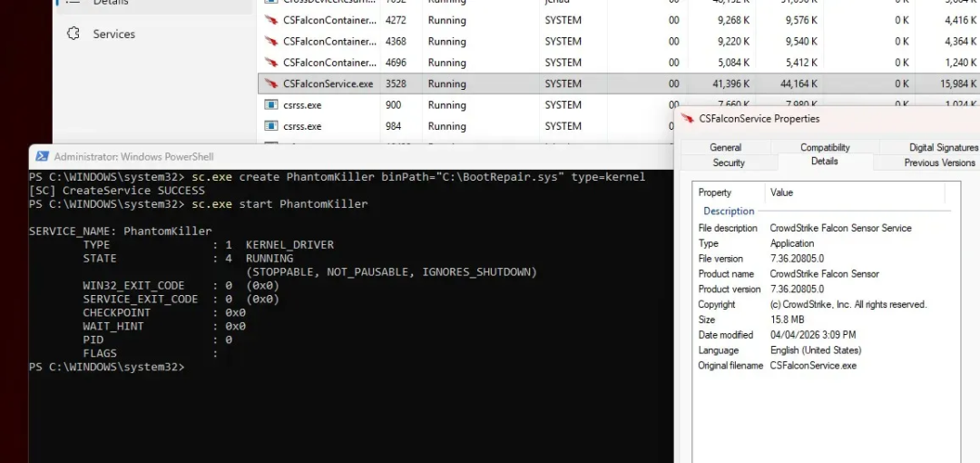
Task: Click the csrss.exe icon for PID 984
Action: point(271,126)
